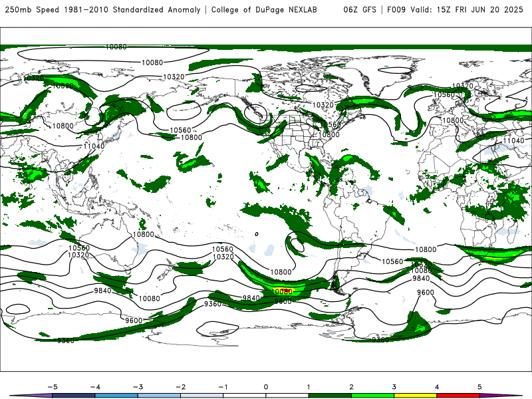Click the '-5' colorbar tick label

53,387
